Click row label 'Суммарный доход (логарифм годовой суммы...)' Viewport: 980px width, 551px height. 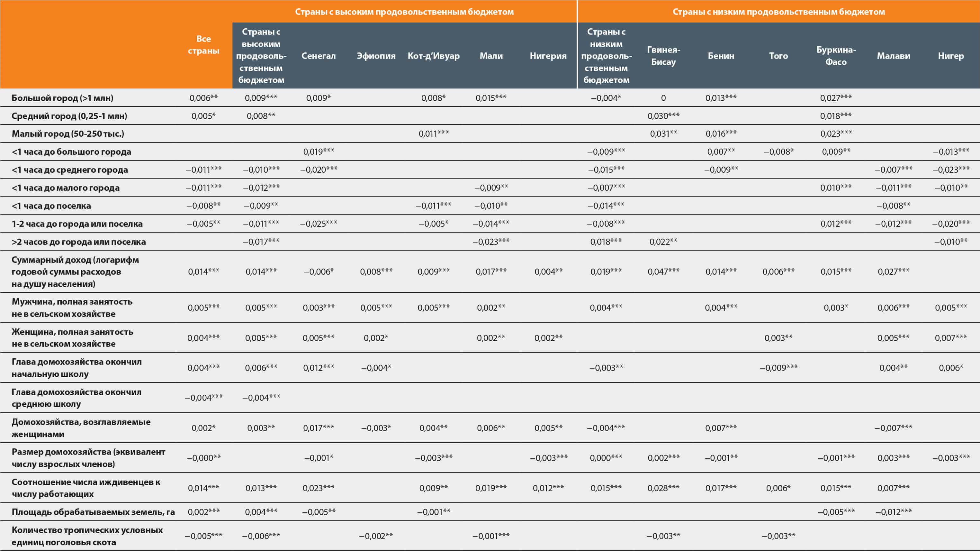click(x=75, y=271)
